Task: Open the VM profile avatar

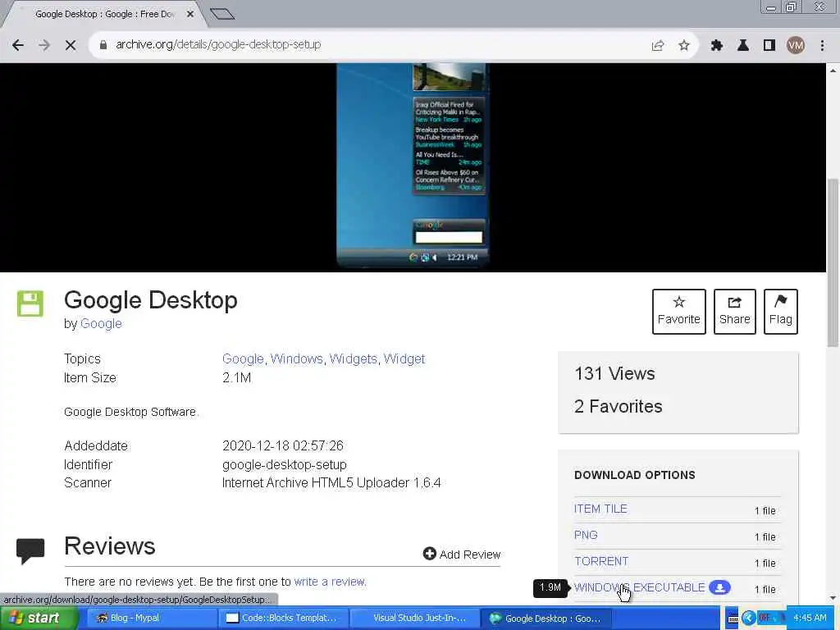Action: pos(796,46)
